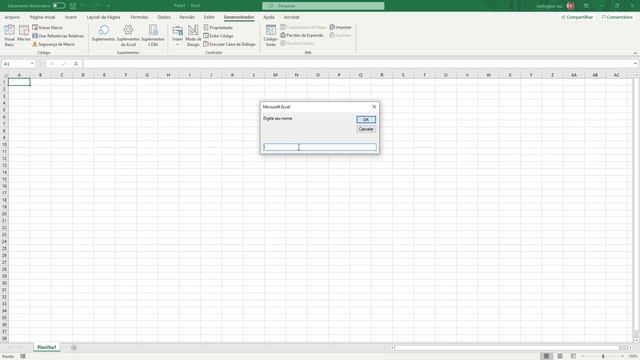Switch to Page Break Preview

pos(573,356)
